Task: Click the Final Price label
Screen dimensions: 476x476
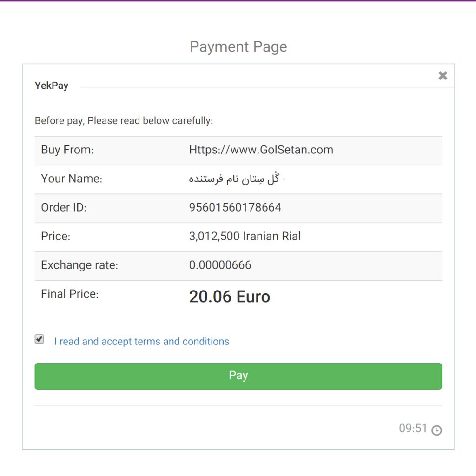Action: click(70, 294)
